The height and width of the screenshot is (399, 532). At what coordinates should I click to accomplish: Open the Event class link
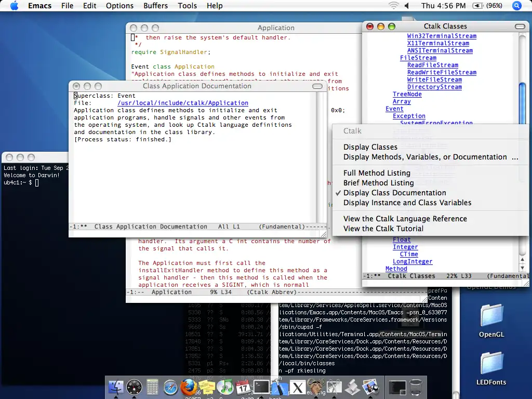pyautogui.click(x=394, y=109)
